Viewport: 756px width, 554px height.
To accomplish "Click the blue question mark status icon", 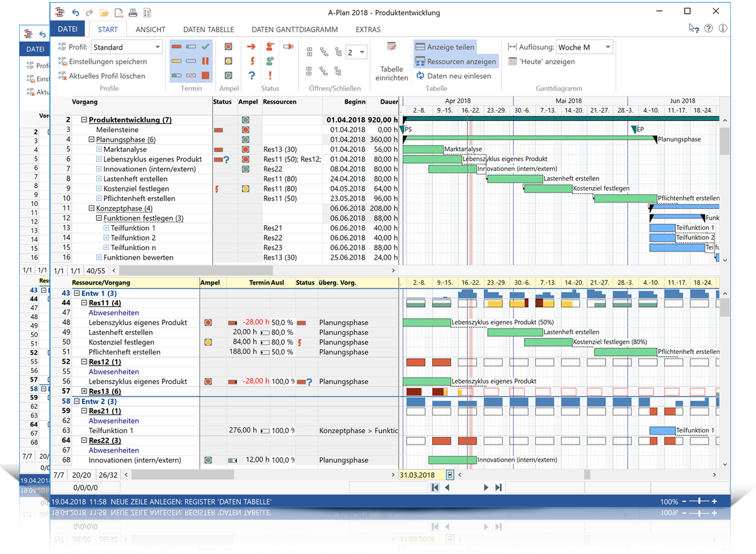I will click(251, 76).
